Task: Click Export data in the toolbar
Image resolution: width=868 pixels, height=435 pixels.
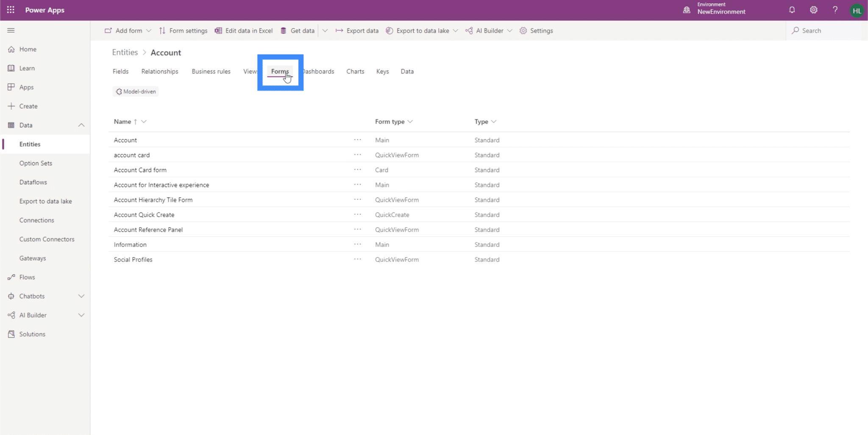Action: (x=357, y=30)
